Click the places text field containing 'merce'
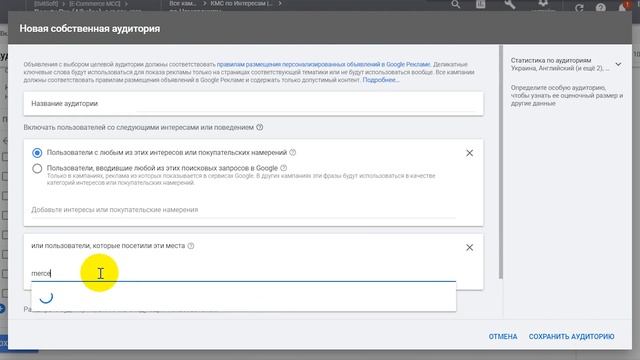 [244, 273]
